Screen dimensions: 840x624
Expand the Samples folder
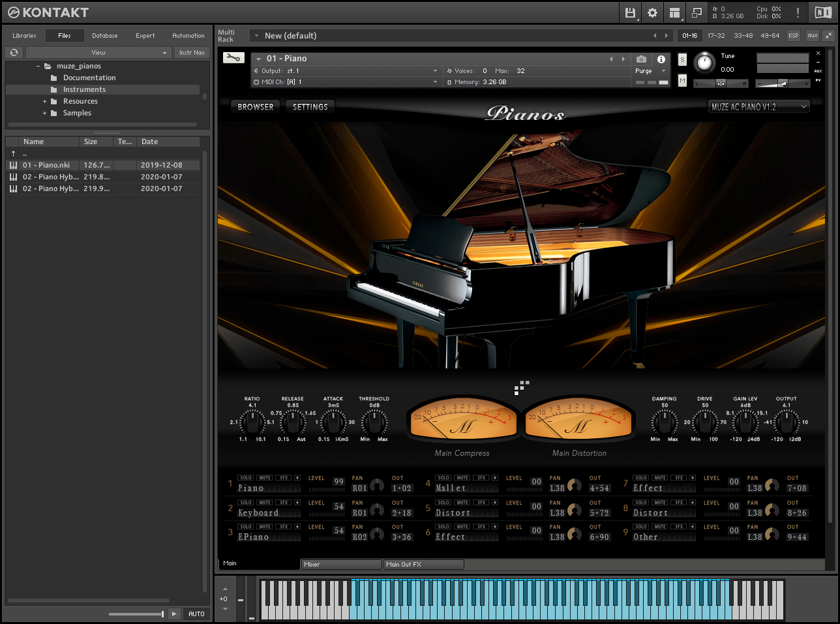pos(44,113)
